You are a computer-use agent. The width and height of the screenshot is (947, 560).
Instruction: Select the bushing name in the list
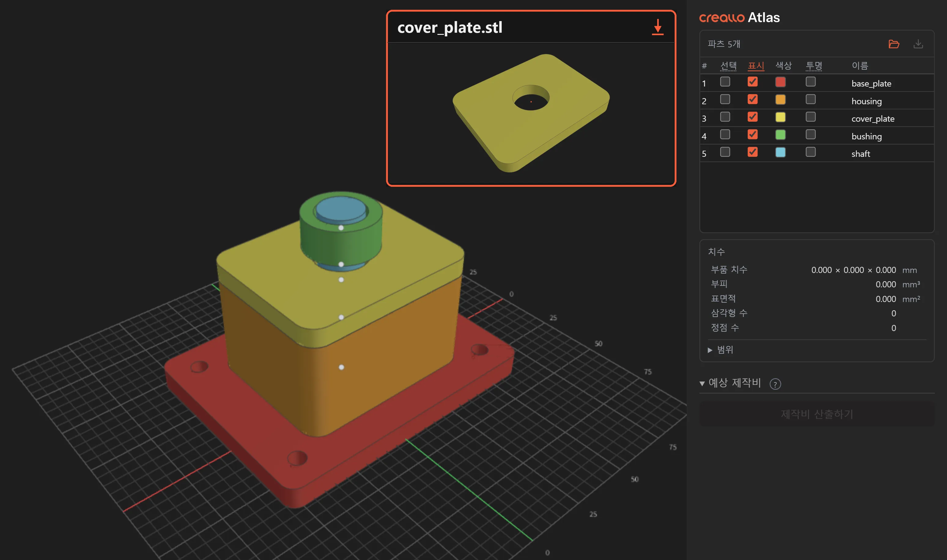[866, 136]
